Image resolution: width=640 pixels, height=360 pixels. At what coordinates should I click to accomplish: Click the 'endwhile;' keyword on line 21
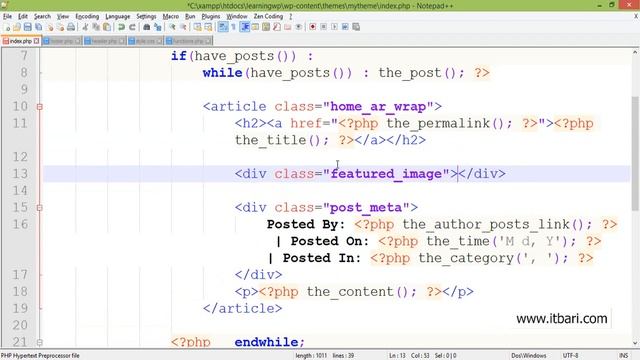tap(269, 342)
